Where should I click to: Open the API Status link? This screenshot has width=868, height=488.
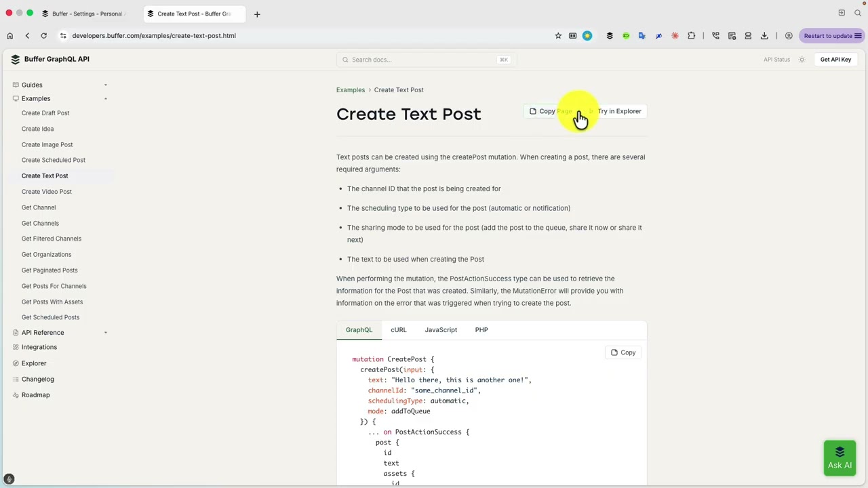[776, 60]
